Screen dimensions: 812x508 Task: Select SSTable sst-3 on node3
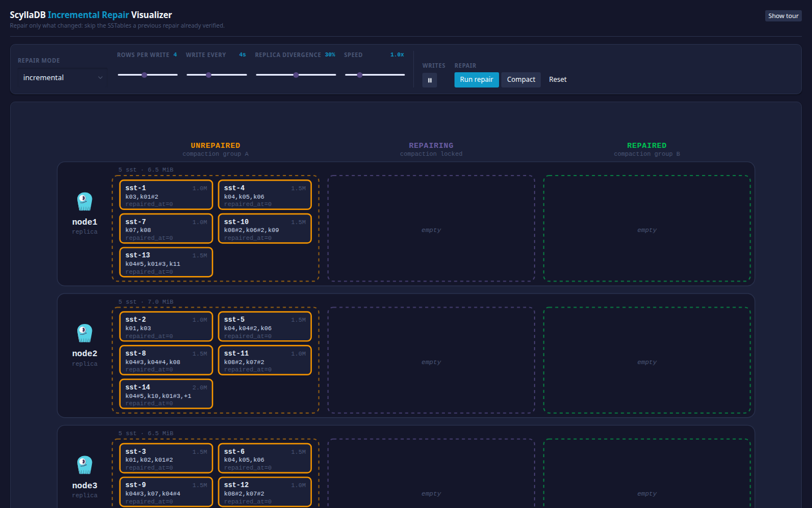coord(166,458)
